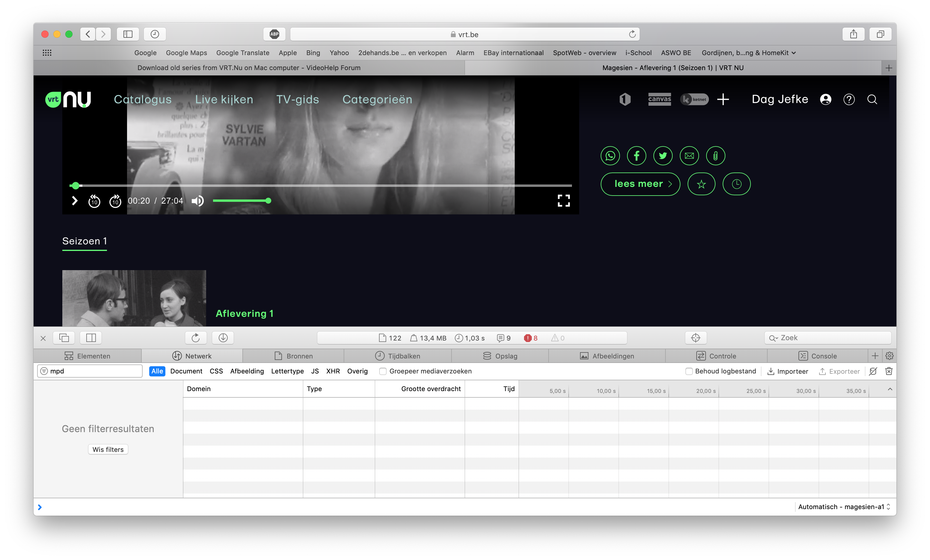
Task: Switch to the Bronnen tab
Action: pyautogui.click(x=293, y=356)
